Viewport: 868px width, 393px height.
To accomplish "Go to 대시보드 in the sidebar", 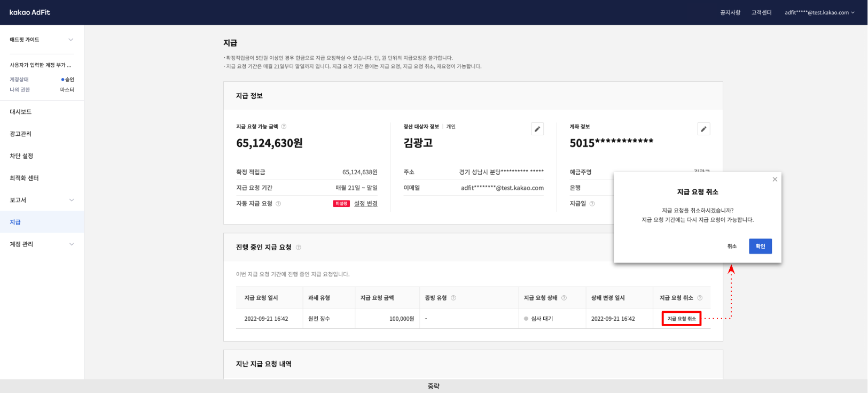I will 21,112.
